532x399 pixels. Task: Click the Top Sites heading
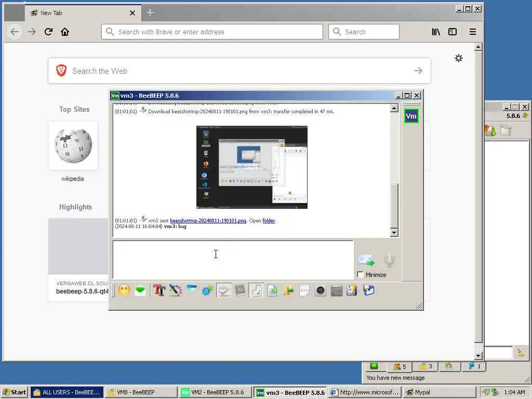pyautogui.click(x=74, y=109)
